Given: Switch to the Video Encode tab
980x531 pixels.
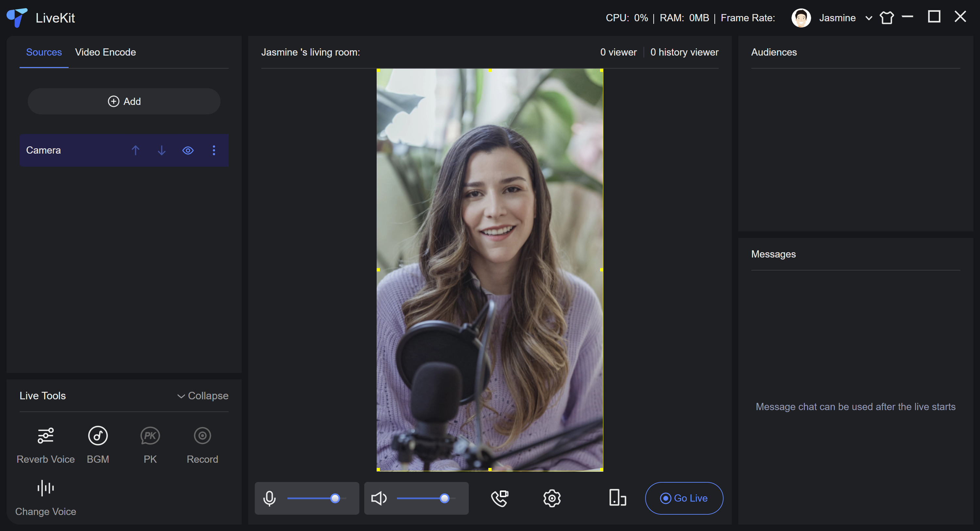Looking at the screenshot, I should (106, 52).
